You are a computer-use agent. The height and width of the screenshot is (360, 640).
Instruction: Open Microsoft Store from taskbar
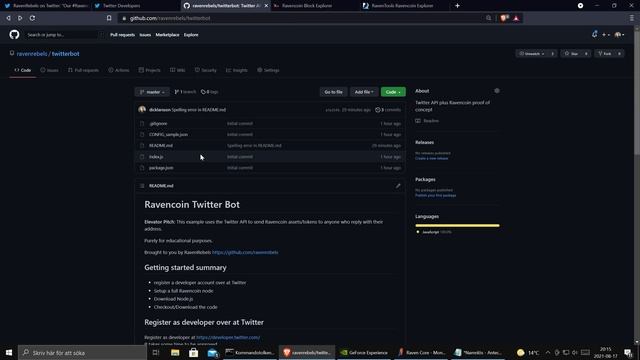pyautogui.click(x=193, y=353)
